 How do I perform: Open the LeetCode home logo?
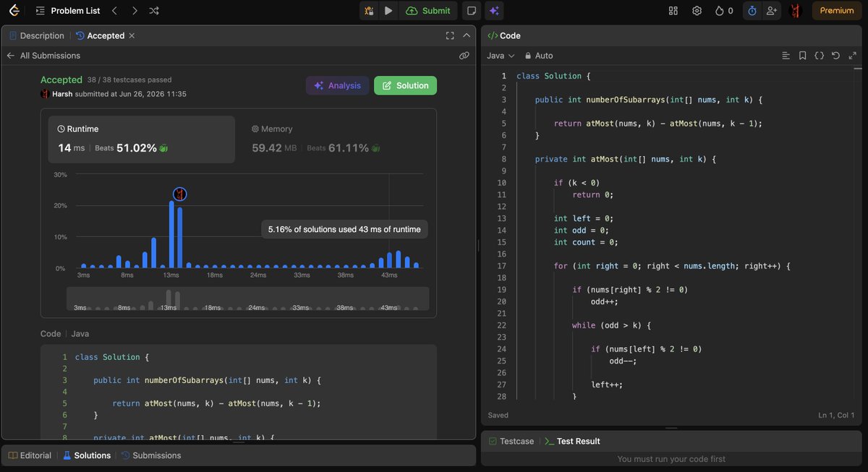(14, 11)
